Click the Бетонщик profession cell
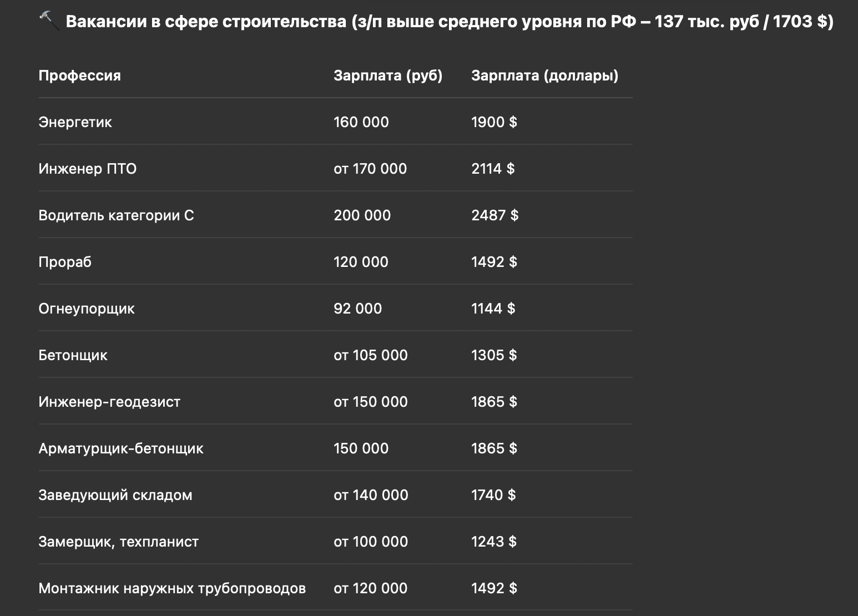This screenshot has width=858, height=616. tap(73, 355)
